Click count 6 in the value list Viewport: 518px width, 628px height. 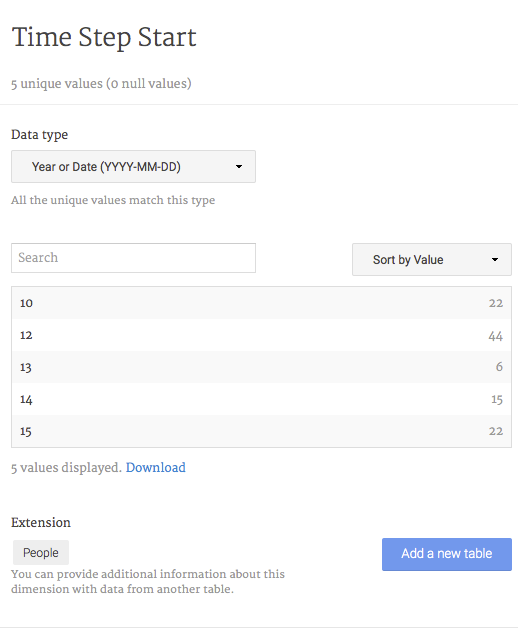point(499,366)
